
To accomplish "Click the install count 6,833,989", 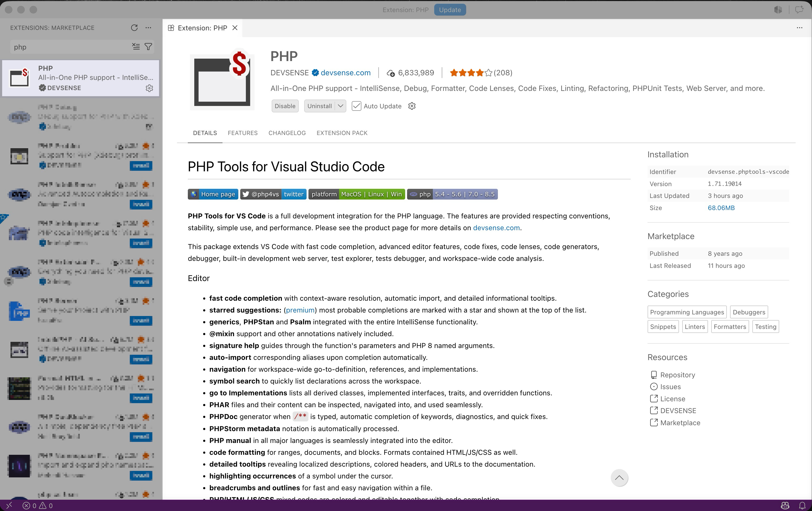I will 411,73.
